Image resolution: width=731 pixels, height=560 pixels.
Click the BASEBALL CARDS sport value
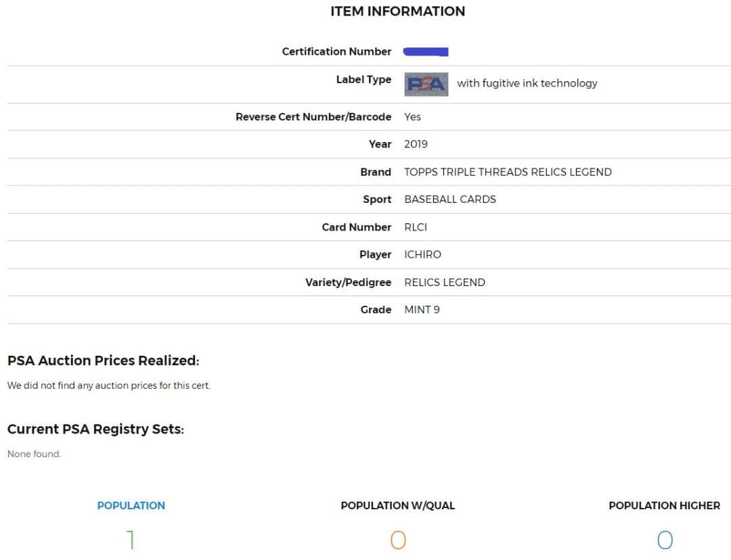pos(450,199)
